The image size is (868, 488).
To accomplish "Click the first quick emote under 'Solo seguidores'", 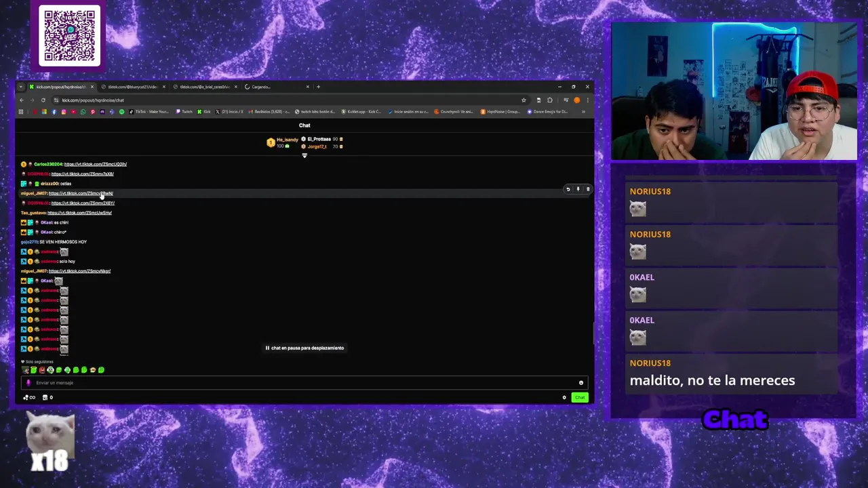I will coord(26,370).
